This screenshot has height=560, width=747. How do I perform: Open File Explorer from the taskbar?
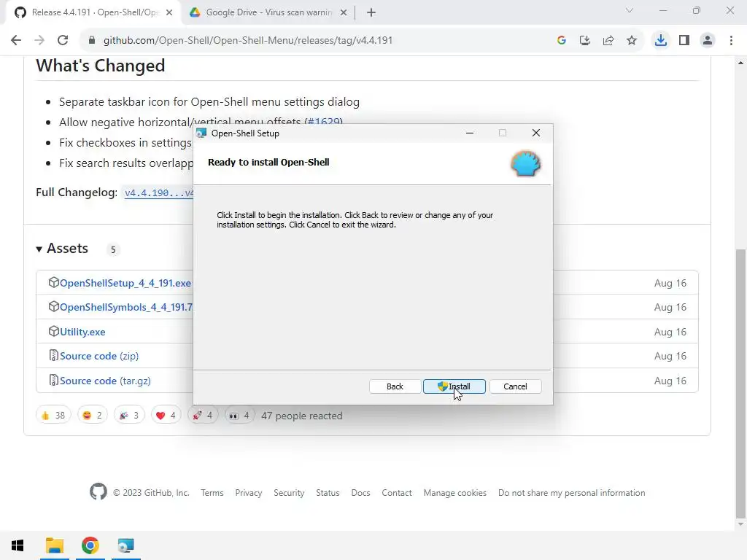(54, 545)
